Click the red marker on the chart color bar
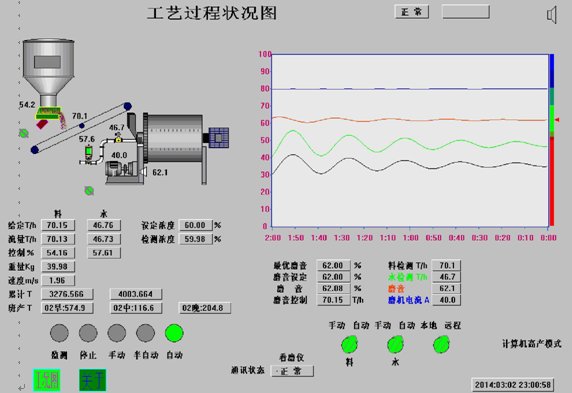This screenshot has width=572, height=393. pos(557,120)
